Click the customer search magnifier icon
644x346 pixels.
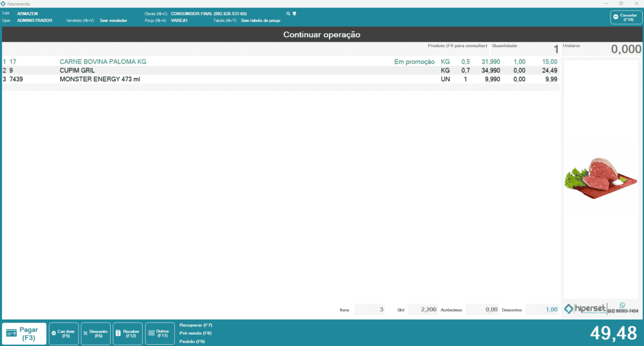288,13
